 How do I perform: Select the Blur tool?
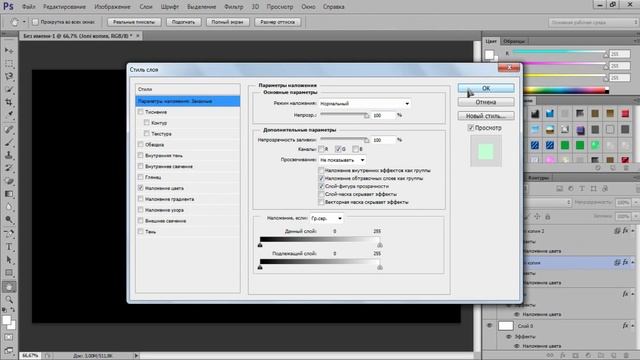point(9,207)
